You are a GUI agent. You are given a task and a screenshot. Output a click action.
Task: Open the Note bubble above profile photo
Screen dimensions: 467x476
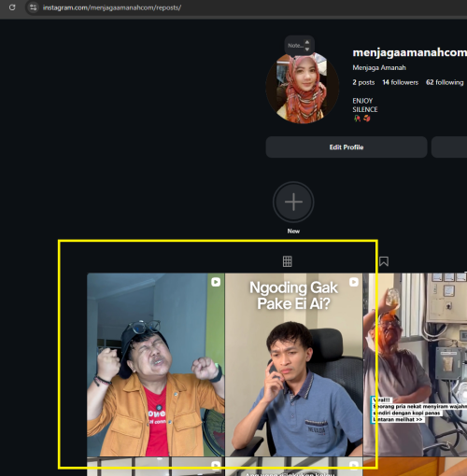(x=299, y=46)
